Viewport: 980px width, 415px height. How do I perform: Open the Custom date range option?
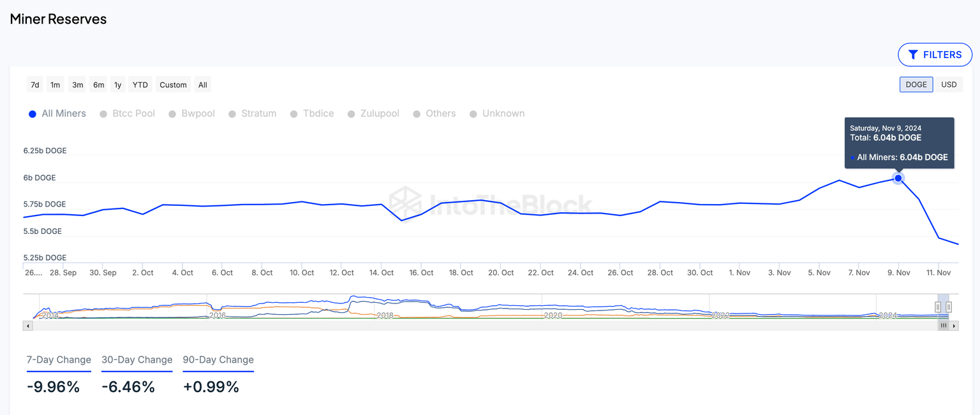[x=173, y=85]
